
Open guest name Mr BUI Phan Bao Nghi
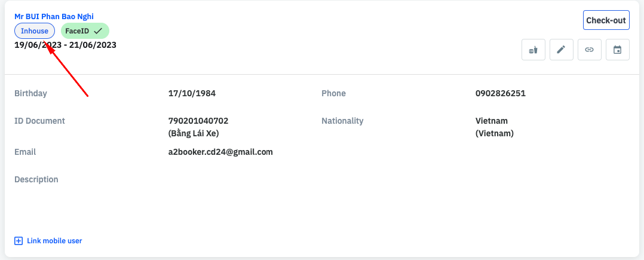click(x=54, y=16)
